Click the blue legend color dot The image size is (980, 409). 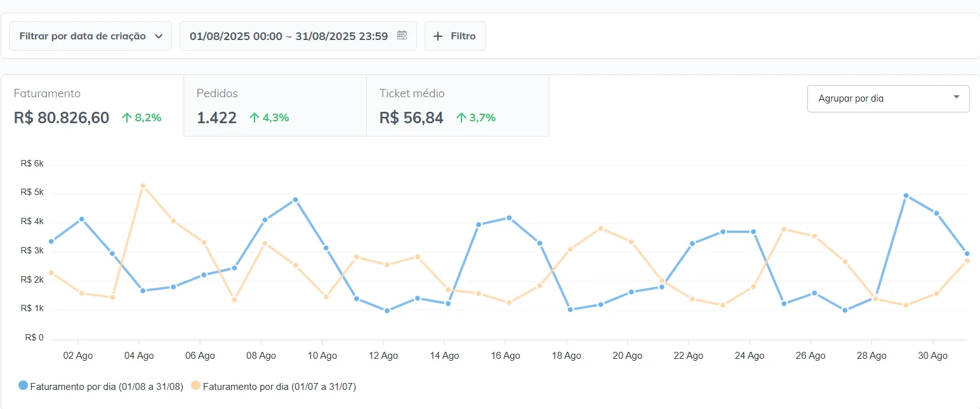click(23, 386)
